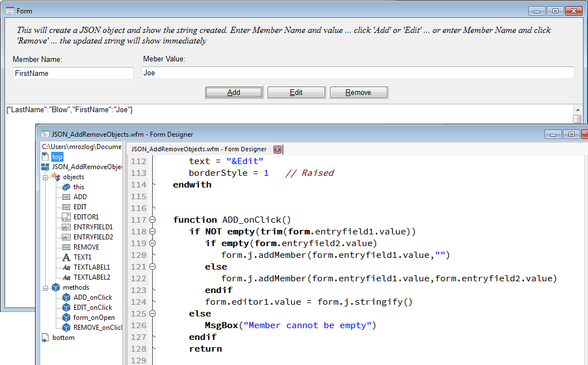
Task: Maximize the Form window
Action: click(555, 11)
